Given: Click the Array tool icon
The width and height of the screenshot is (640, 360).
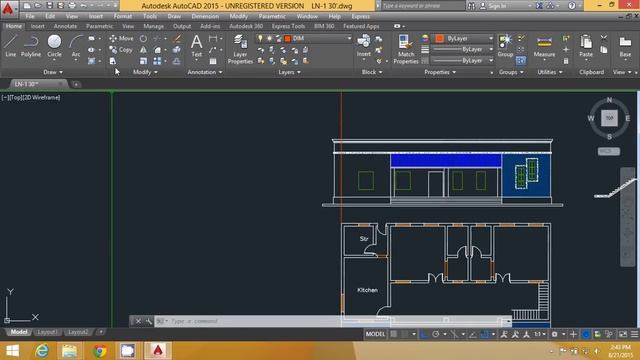Looking at the screenshot, I should point(158,61).
